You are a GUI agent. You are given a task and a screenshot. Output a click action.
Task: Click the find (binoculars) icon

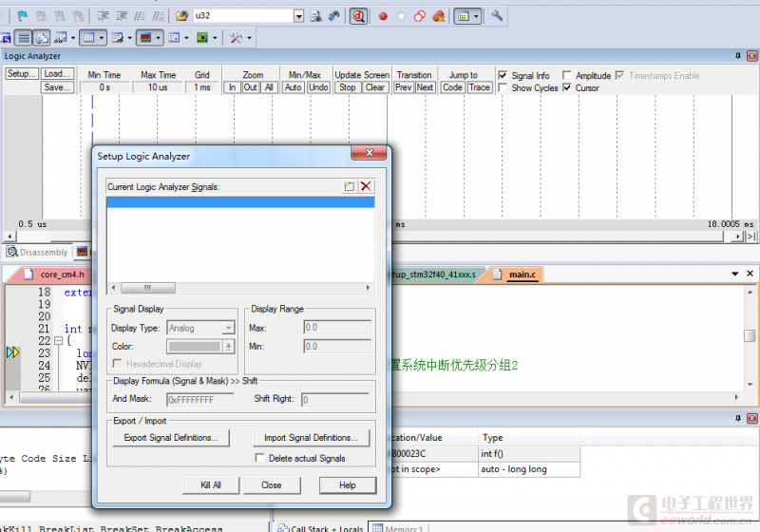(334, 16)
